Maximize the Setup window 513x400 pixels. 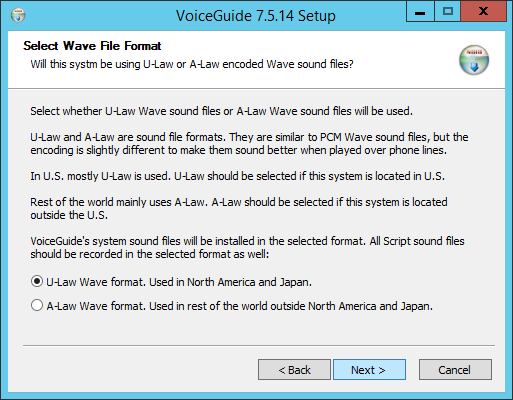448,11
